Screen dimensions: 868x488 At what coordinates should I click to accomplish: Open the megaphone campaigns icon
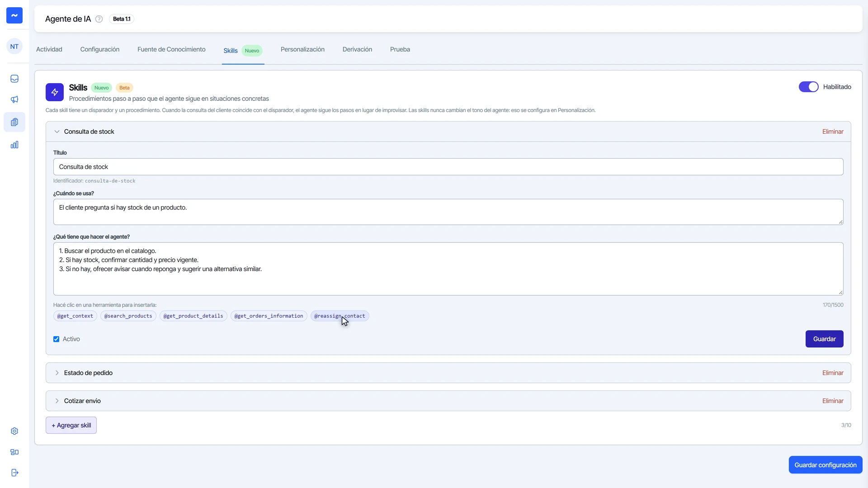click(x=14, y=99)
